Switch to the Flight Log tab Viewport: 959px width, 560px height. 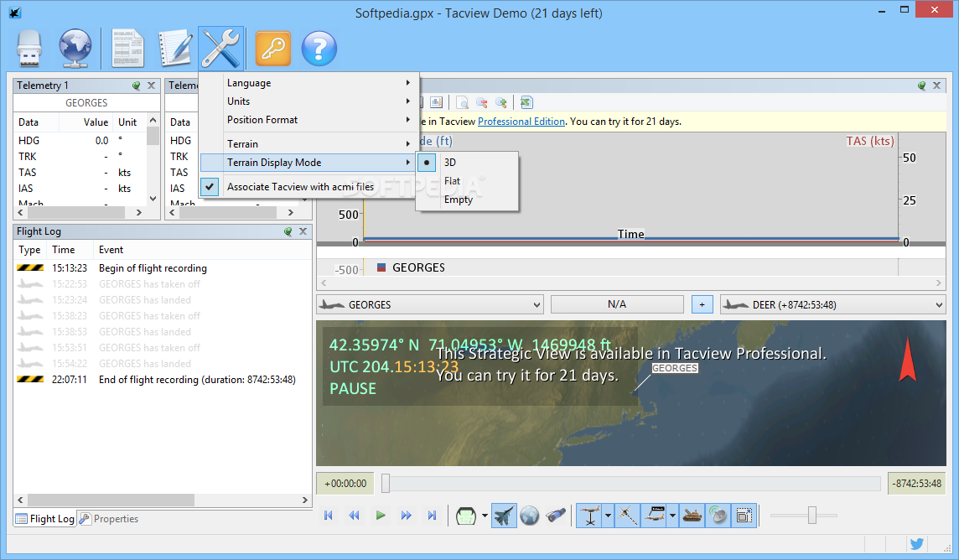pyautogui.click(x=45, y=518)
